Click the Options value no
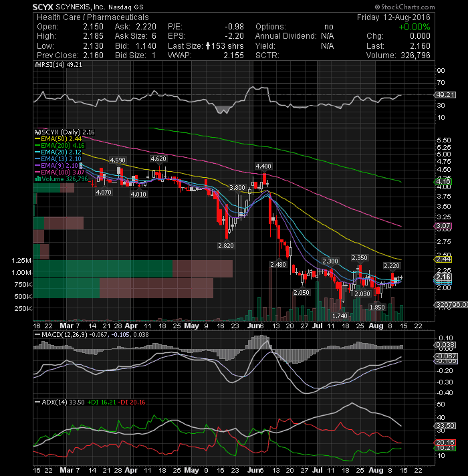Viewport: 468px width, 476px height. (329, 27)
